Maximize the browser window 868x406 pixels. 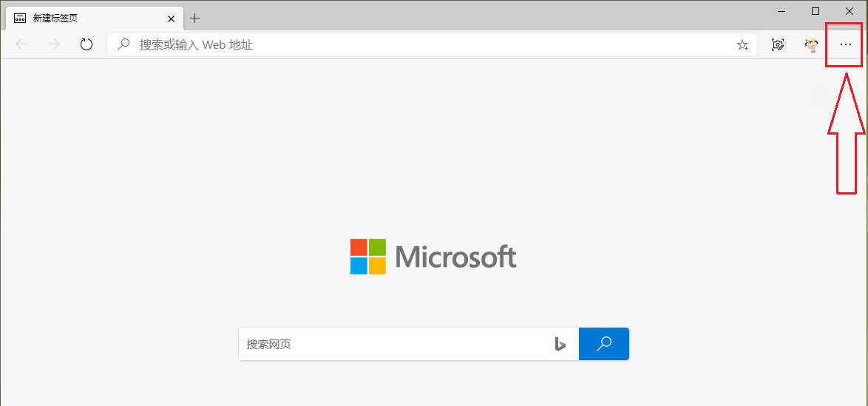pos(816,11)
